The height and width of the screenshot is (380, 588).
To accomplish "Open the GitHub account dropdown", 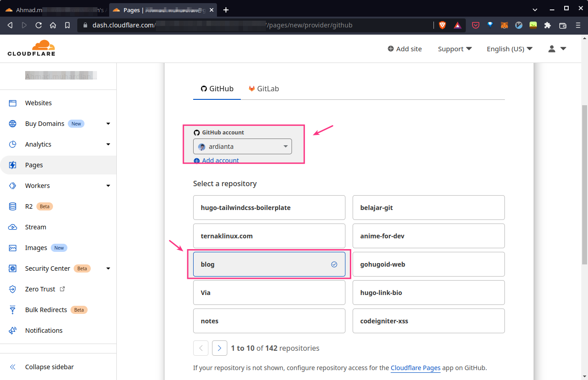I will click(x=242, y=146).
